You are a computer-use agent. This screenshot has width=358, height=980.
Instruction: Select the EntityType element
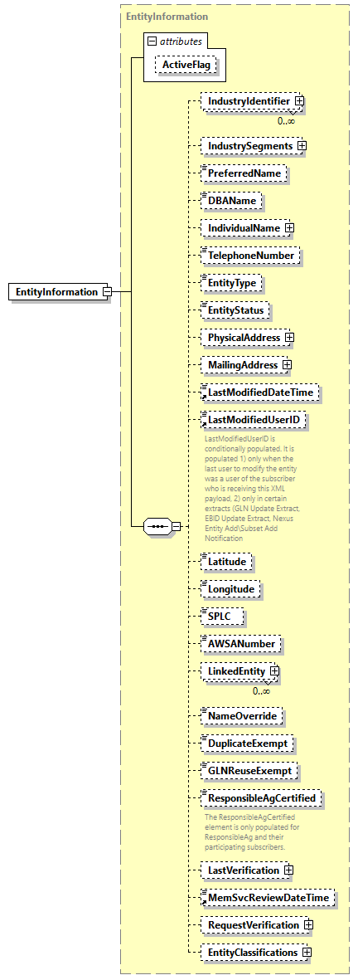(x=231, y=282)
